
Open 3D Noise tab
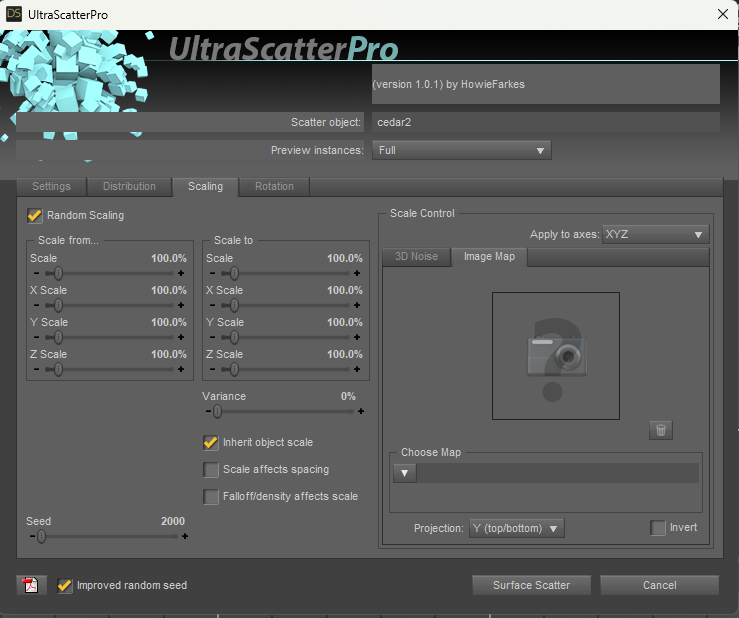(x=416, y=256)
